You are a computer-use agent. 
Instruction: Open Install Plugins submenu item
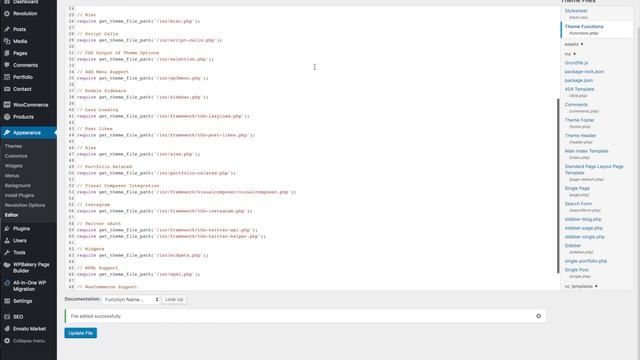[20, 195]
